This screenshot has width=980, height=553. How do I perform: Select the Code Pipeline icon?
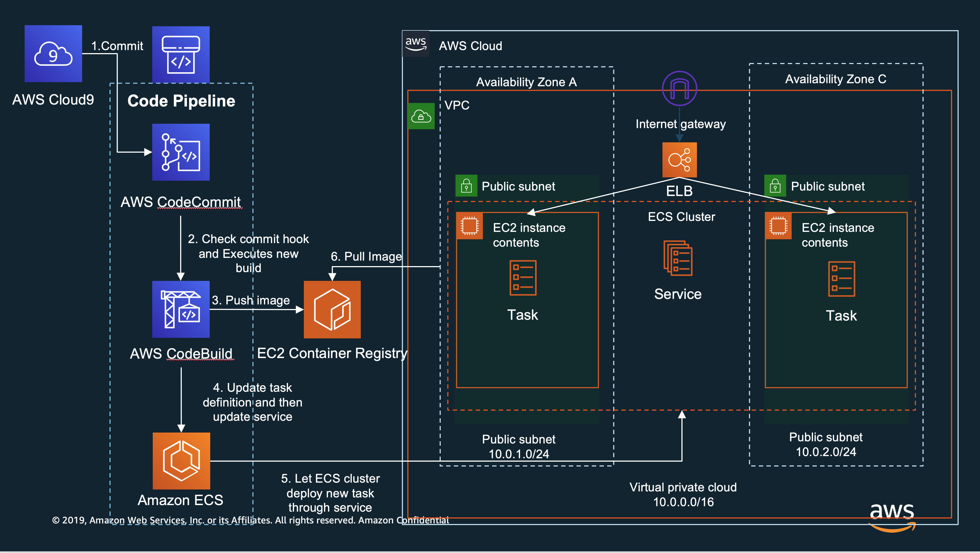click(181, 54)
